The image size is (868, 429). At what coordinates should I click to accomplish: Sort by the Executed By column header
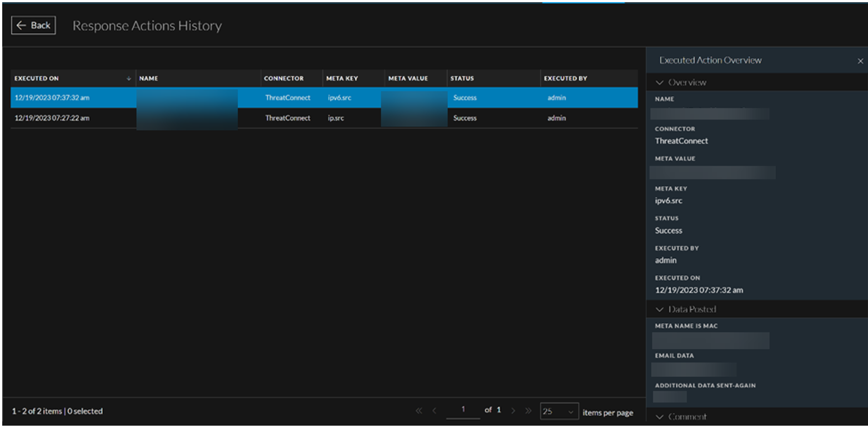click(565, 79)
